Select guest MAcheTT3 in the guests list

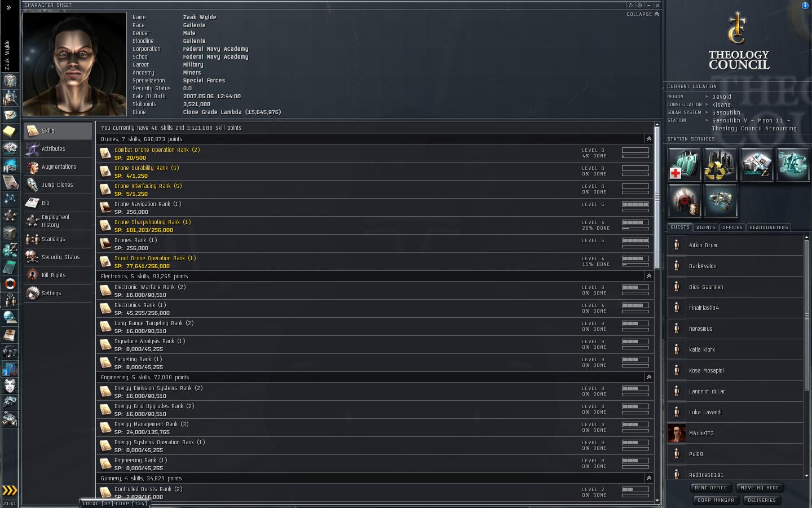[735, 433]
